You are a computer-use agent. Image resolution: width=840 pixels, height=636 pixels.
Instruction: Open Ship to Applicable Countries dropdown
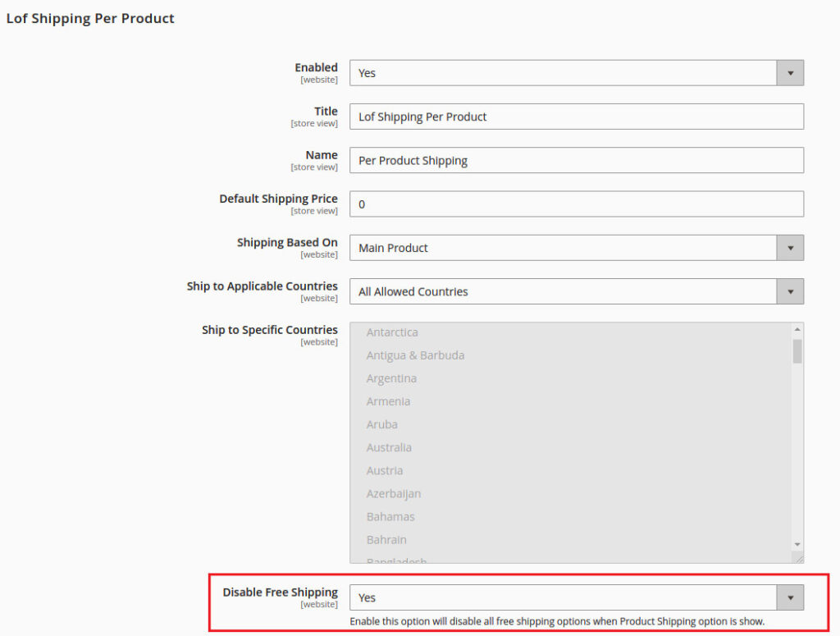[x=576, y=291]
